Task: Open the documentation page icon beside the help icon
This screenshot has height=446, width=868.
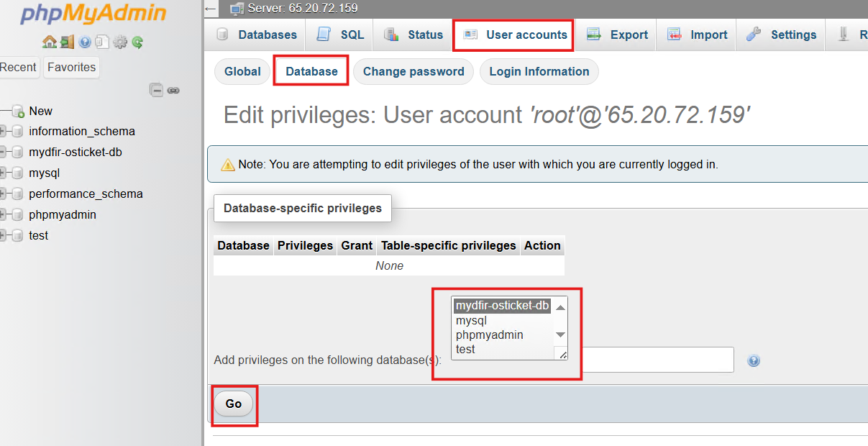Action: [102, 42]
